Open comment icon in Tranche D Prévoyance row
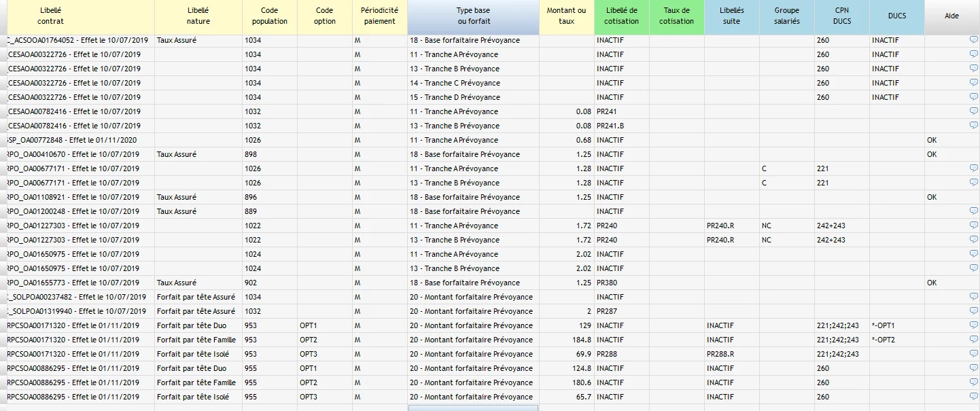The height and width of the screenshot is (411, 980). pyautogui.click(x=974, y=97)
